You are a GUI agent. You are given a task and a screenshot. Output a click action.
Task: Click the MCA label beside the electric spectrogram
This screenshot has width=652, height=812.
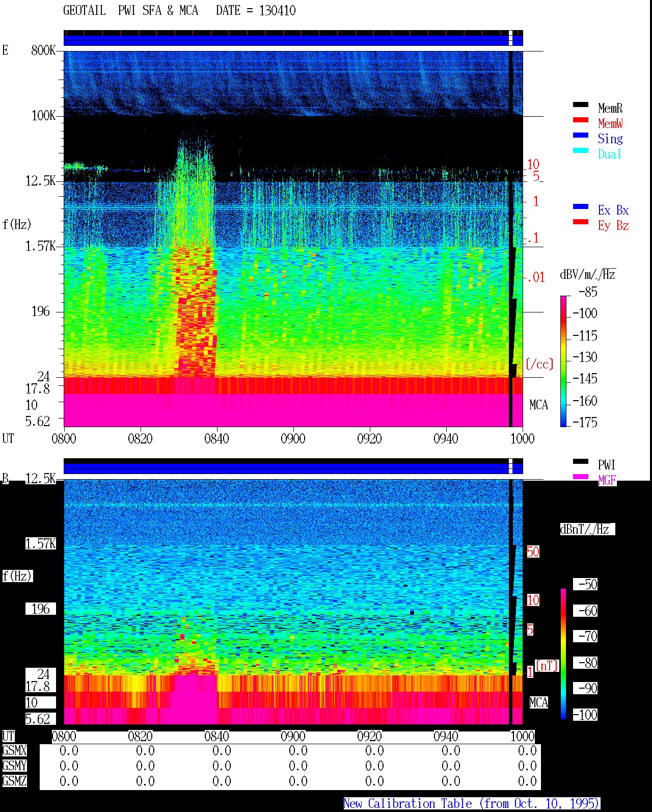point(538,405)
